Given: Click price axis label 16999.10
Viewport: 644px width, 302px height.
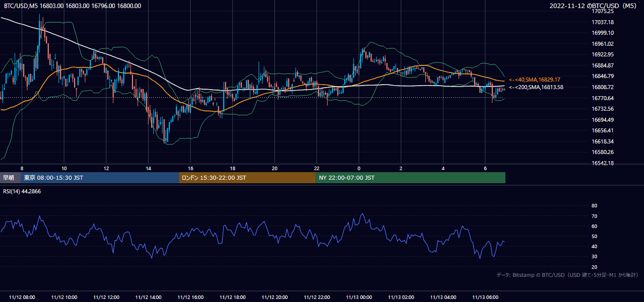Looking at the screenshot, I should tap(602, 33).
